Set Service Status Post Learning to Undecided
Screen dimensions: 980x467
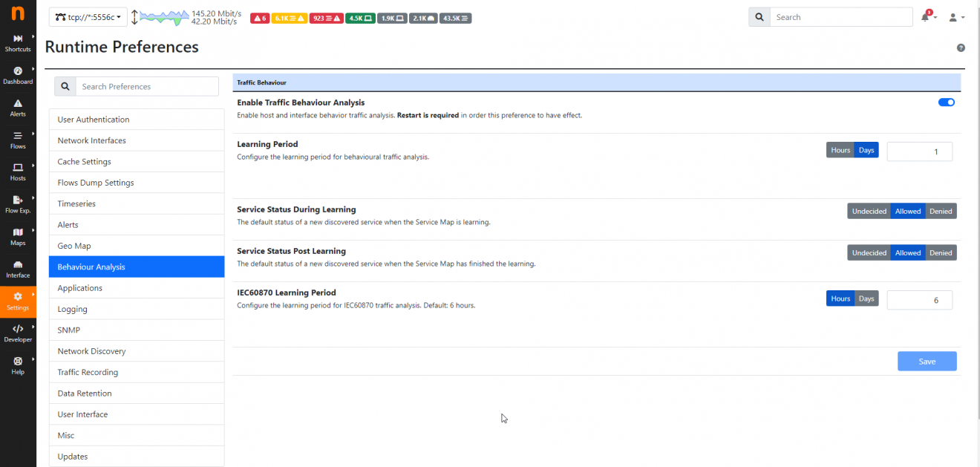tap(869, 252)
